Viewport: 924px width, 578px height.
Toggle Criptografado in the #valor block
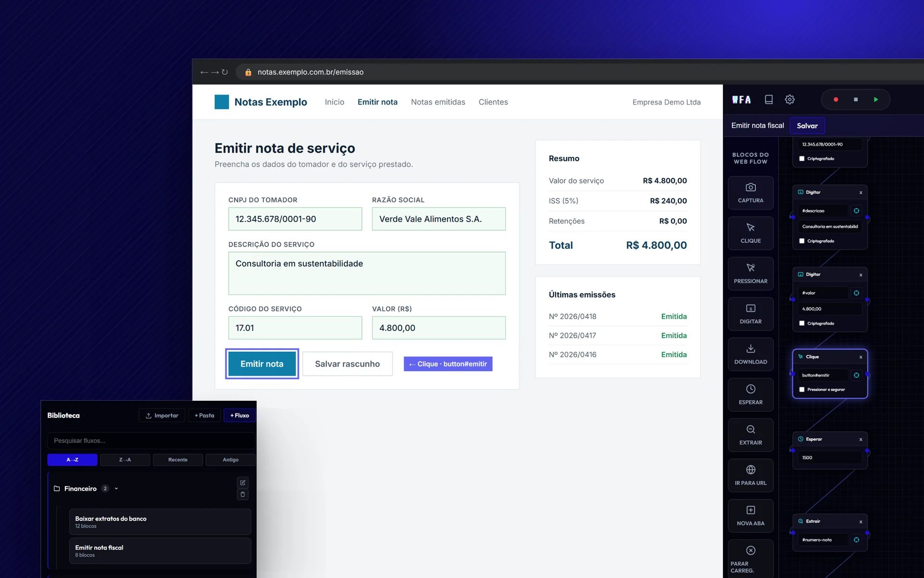click(802, 323)
